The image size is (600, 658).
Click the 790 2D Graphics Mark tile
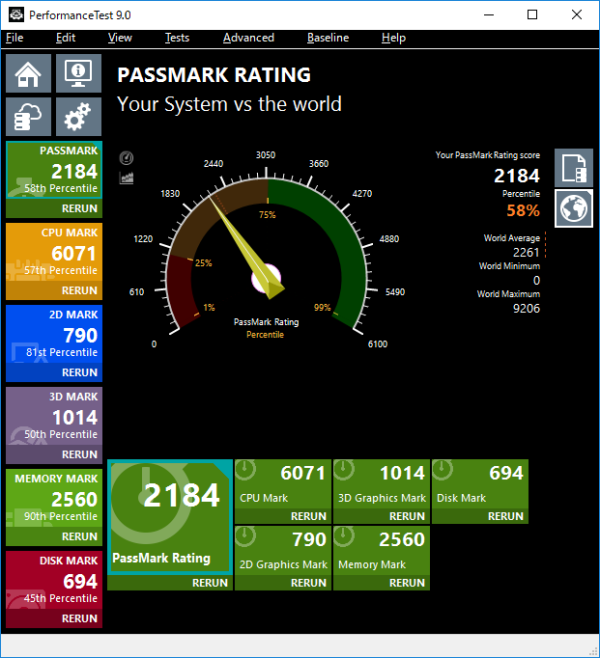(283, 551)
